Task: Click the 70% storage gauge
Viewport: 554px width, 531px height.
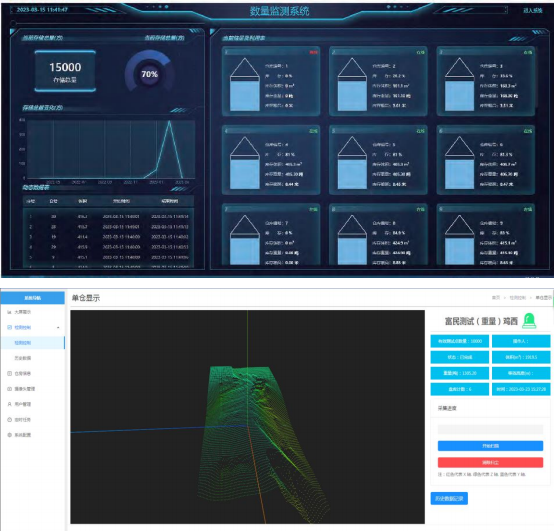Action: [x=149, y=73]
